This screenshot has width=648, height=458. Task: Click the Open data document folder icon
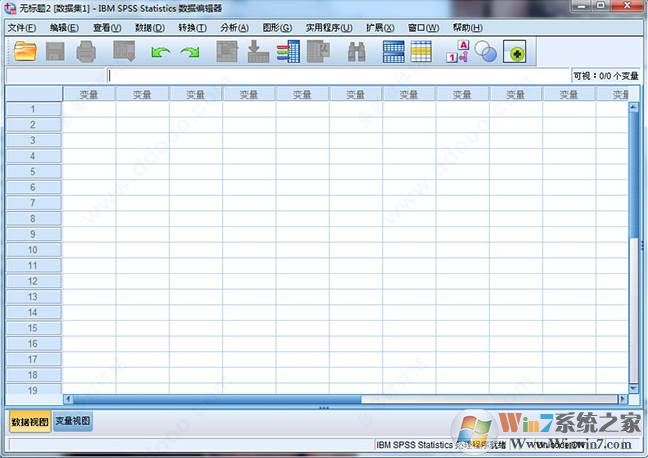click(x=24, y=51)
